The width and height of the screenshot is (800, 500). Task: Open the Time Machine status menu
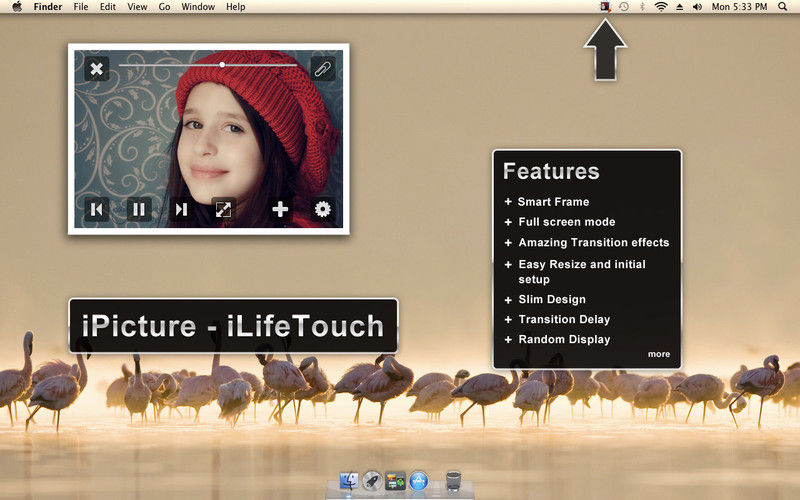[623, 7]
